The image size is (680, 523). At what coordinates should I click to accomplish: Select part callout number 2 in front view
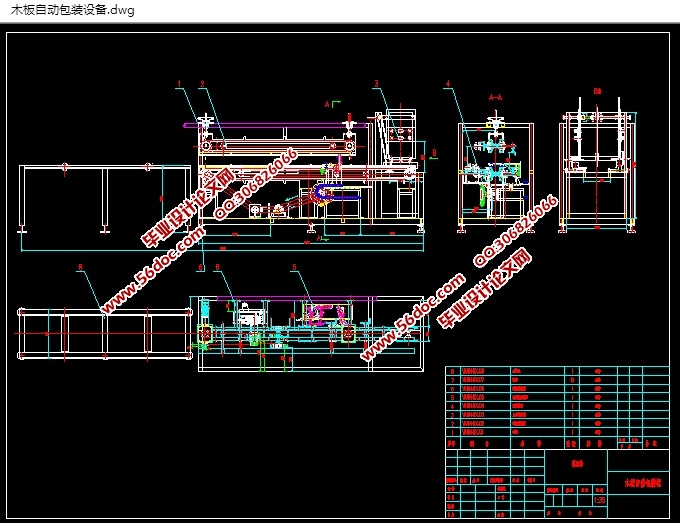tap(202, 83)
